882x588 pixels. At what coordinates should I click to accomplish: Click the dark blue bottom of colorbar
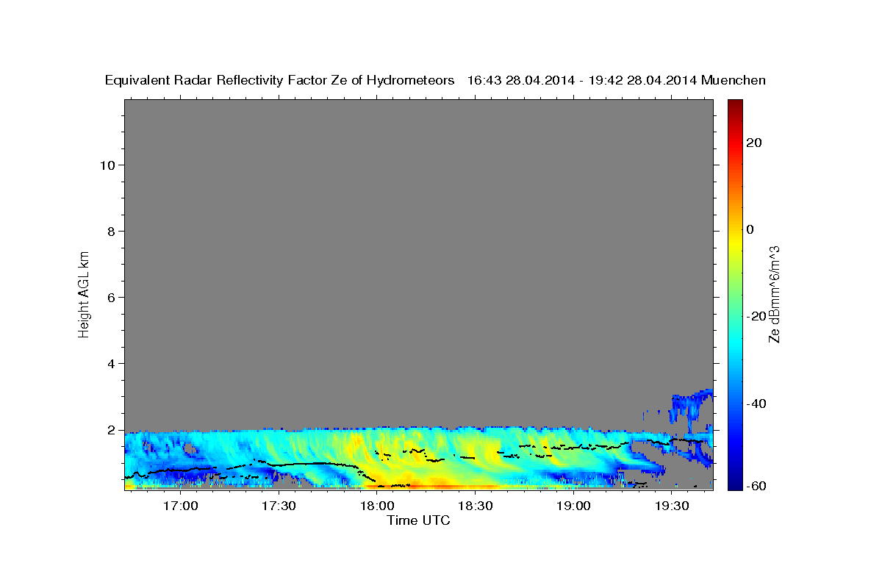[x=734, y=483]
